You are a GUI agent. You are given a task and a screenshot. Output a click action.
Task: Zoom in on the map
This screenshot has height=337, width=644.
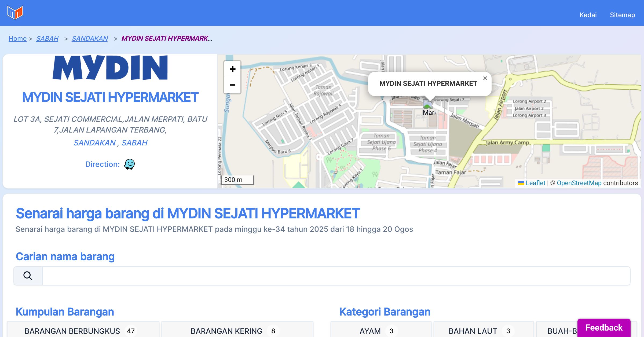click(232, 69)
